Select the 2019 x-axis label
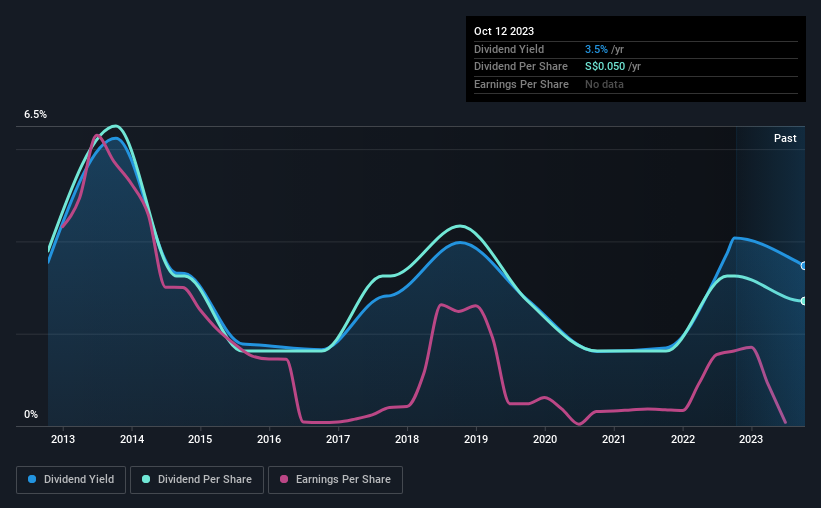The height and width of the screenshot is (508, 821). 476,439
